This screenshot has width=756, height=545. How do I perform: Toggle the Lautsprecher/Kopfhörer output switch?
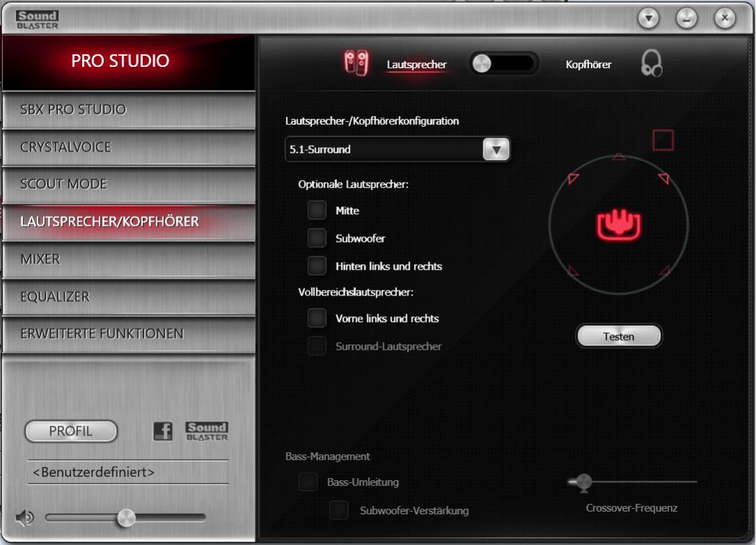pyautogui.click(x=504, y=63)
